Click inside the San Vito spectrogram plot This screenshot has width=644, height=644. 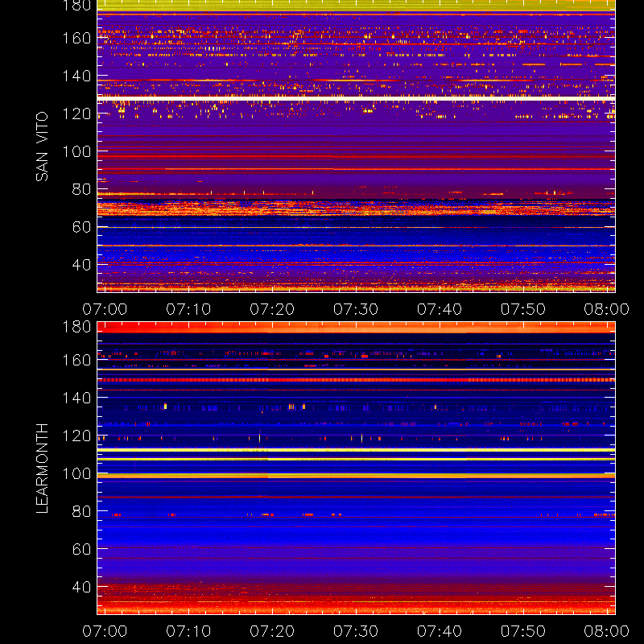tap(356, 147)
